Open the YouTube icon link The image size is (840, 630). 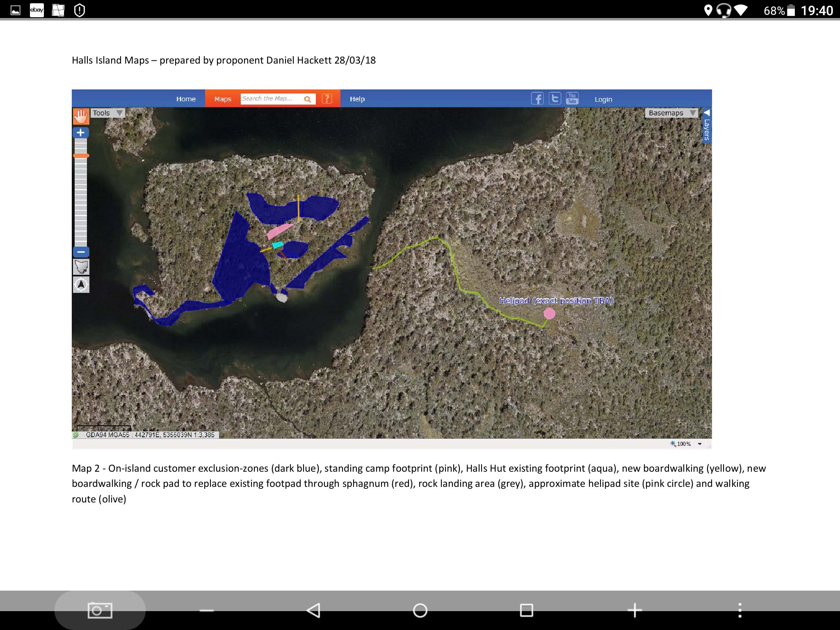(x=572, y=98)
